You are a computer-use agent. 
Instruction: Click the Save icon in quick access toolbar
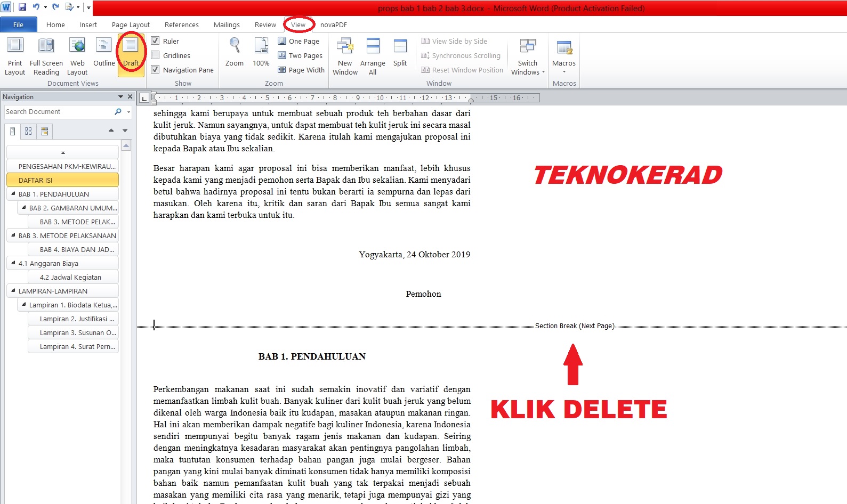[22, 7]
